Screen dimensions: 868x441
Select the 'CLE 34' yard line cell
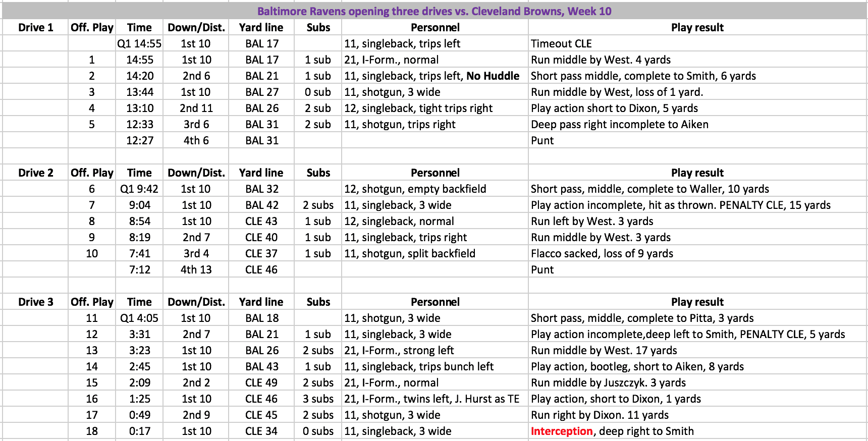tap(261, 431)
